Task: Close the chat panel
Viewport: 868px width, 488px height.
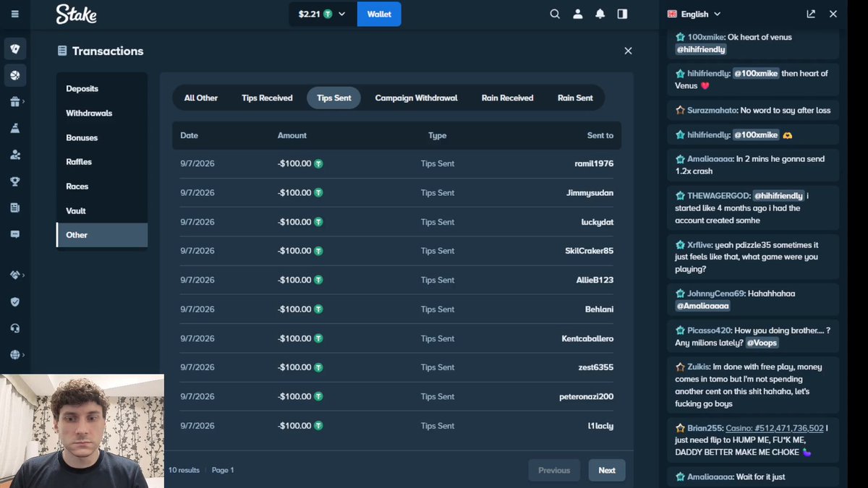Action: point(833,14)
